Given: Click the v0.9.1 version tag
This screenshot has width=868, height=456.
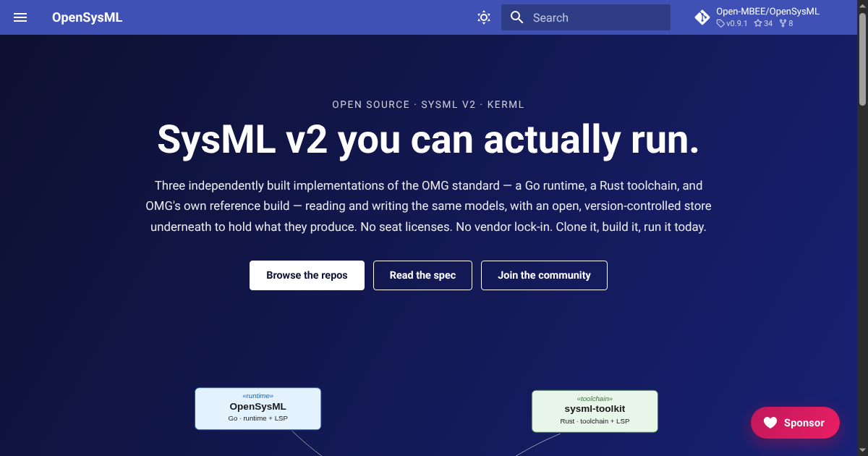Looking at the screenshot, I should [732, 23].
